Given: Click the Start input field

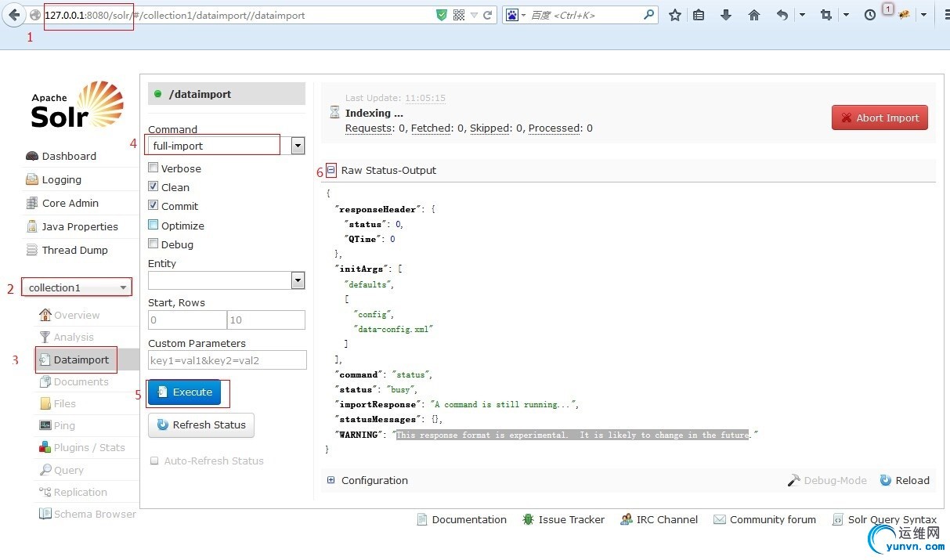Looking at the screenshot, I should click(187, 320).
